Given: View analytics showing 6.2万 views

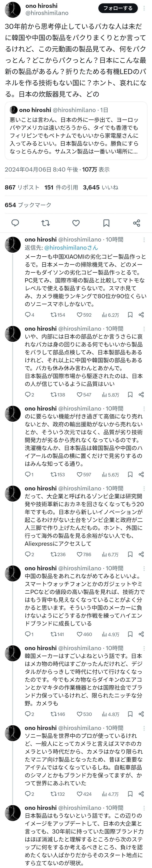Looking at the screenshot, I should click(x=111, y=315).
